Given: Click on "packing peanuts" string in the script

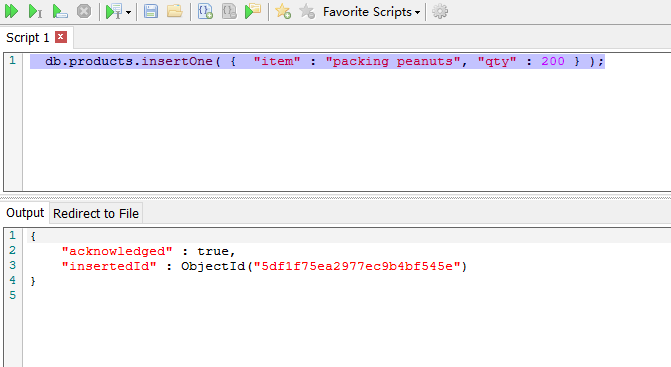Looking at the screenshot, I should pos(393,62).
